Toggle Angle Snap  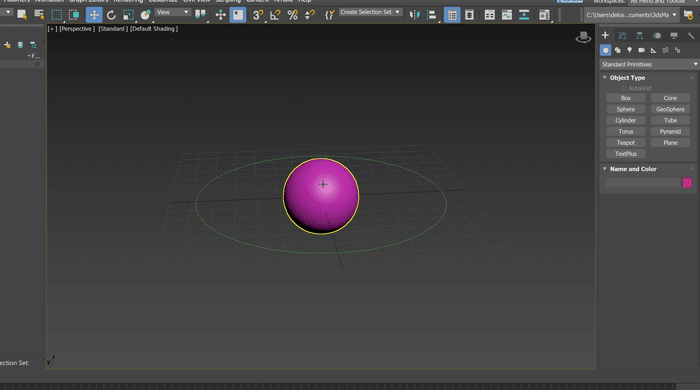[x=275, y=15]
